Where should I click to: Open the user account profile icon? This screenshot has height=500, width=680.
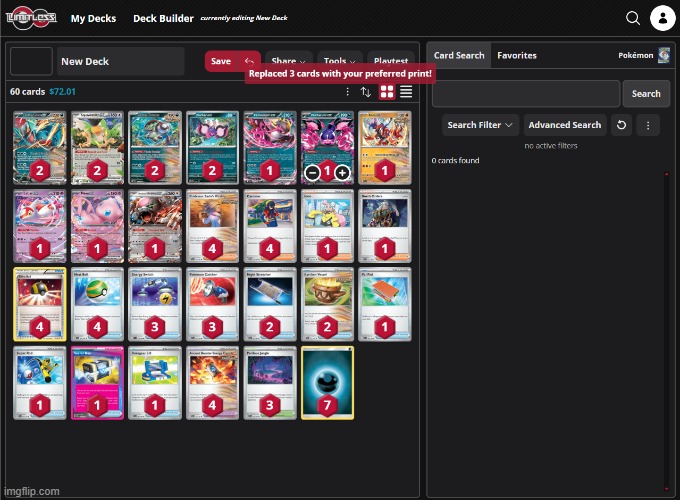(662, 18)
